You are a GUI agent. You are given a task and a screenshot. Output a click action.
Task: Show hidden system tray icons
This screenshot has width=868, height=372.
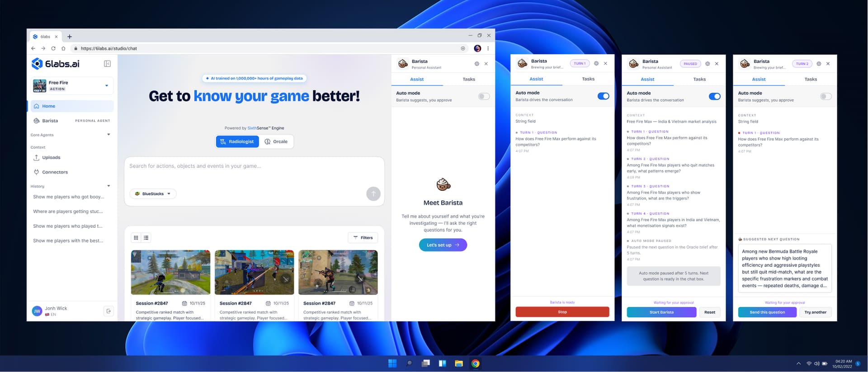[x=798, y=363]
